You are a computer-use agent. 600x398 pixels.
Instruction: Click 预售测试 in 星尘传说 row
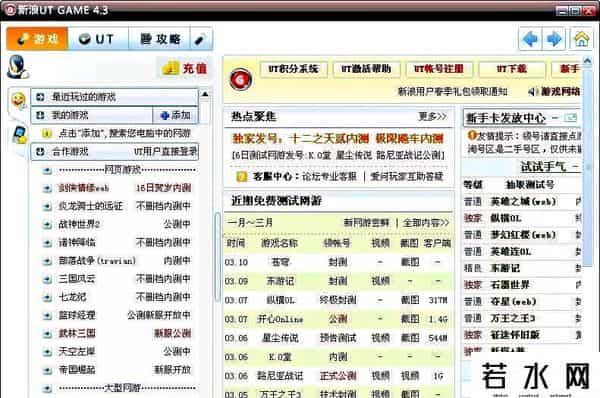[338, 338]
